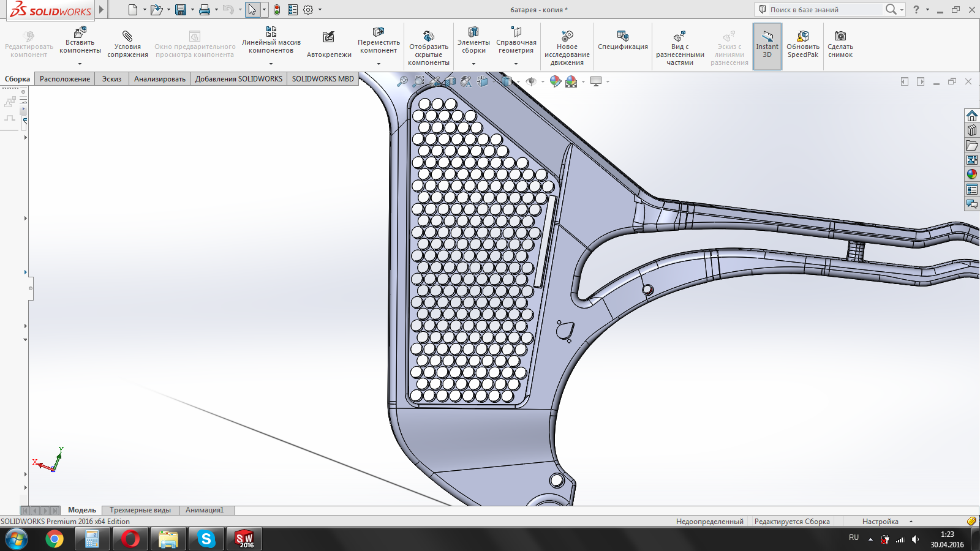Click the Save floppy disk icon
This screenshot has height=551, width=980.
click(181, 10)
